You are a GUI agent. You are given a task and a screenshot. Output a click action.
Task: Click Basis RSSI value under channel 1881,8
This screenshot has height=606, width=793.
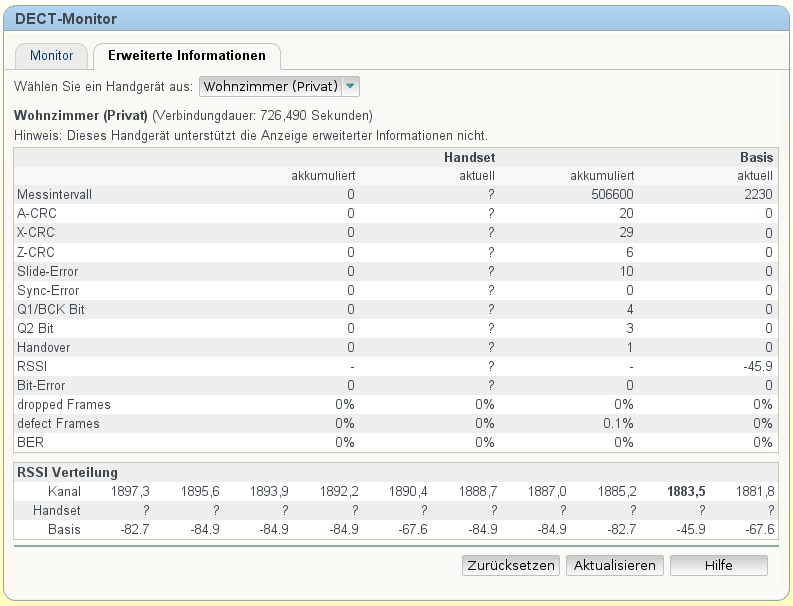(760, 530)
